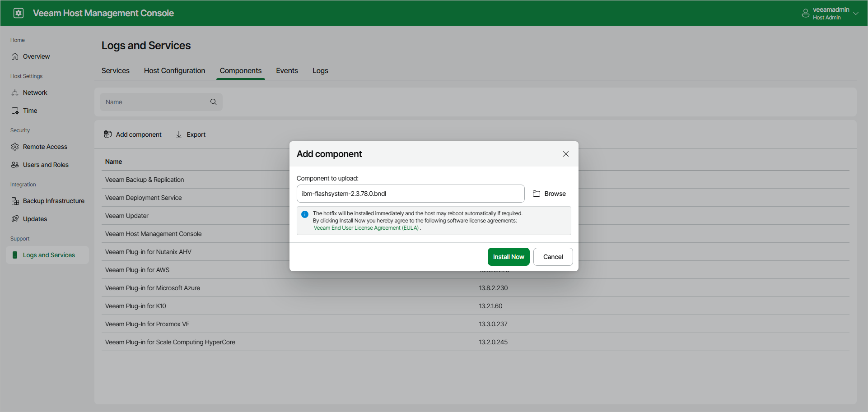Click the Users and Roles sidebar icon

[x=15, y=164]
